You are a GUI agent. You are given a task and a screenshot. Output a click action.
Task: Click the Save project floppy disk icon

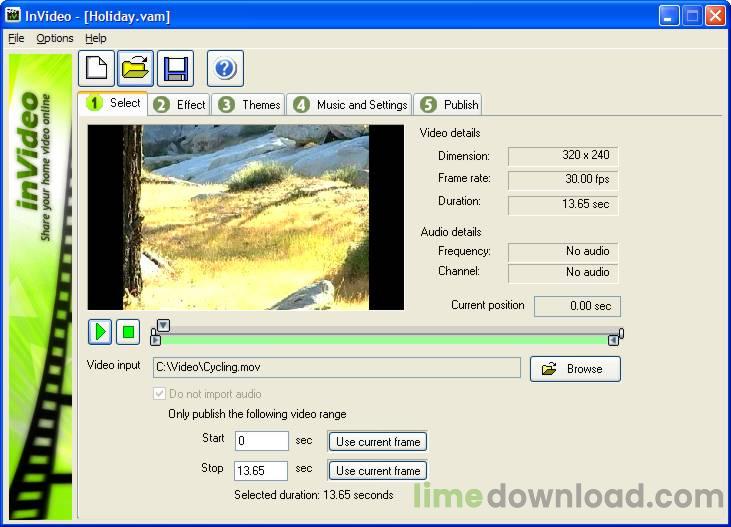pos(176,69)
